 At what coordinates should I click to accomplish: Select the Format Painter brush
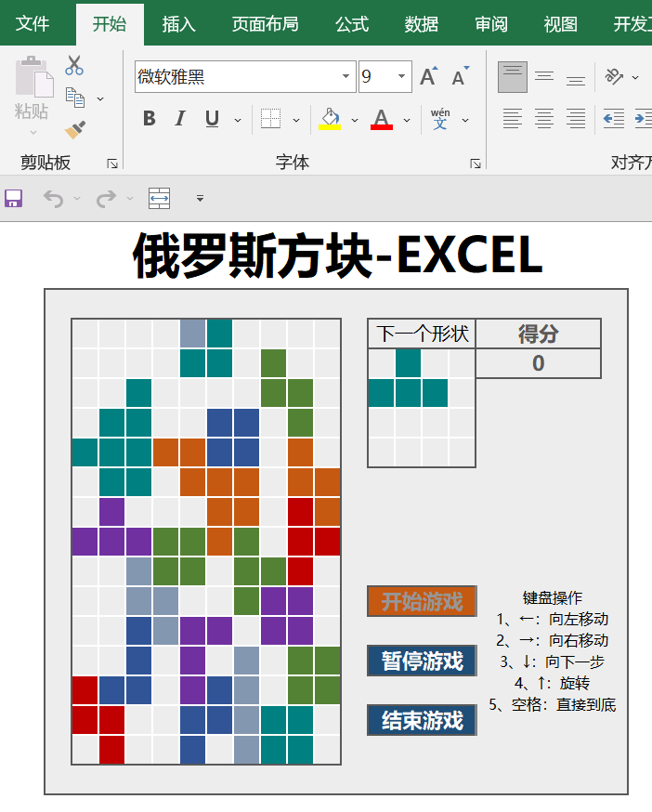[x=75, y=129]
